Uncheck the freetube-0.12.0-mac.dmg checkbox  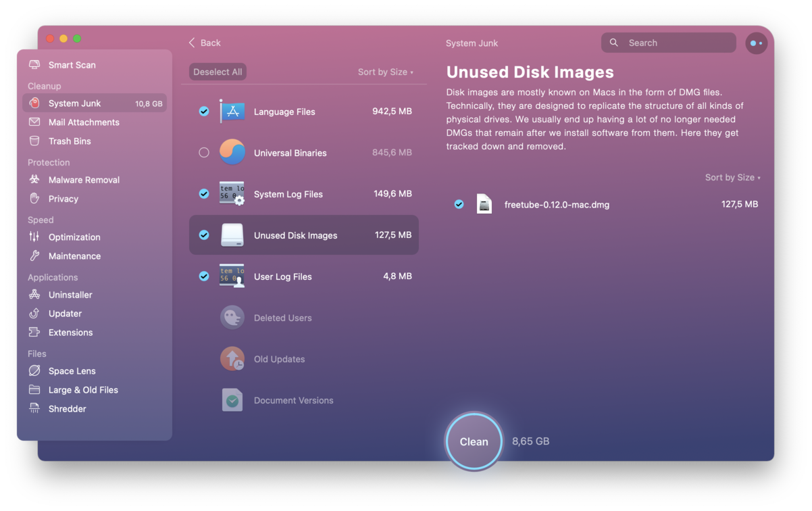[x=459, y=204]
